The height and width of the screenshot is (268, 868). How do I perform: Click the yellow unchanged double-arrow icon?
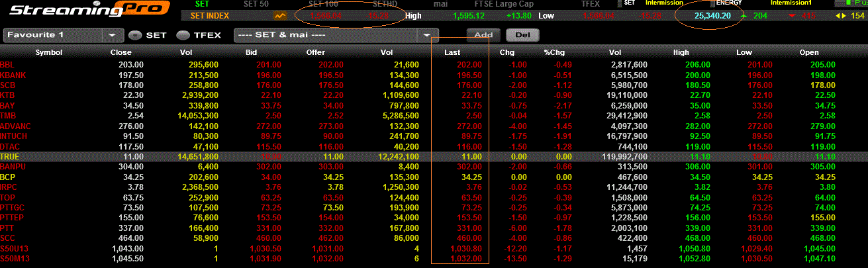(840, 15)
